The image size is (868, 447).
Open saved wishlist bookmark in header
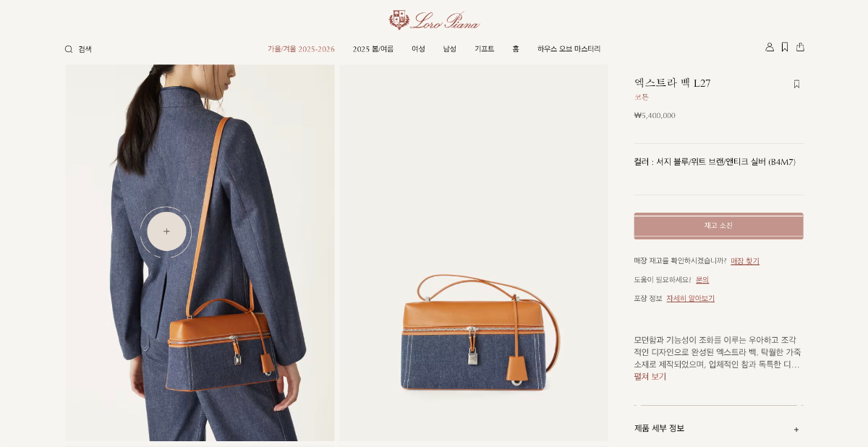pyautogui.click(x=785, y=47)
